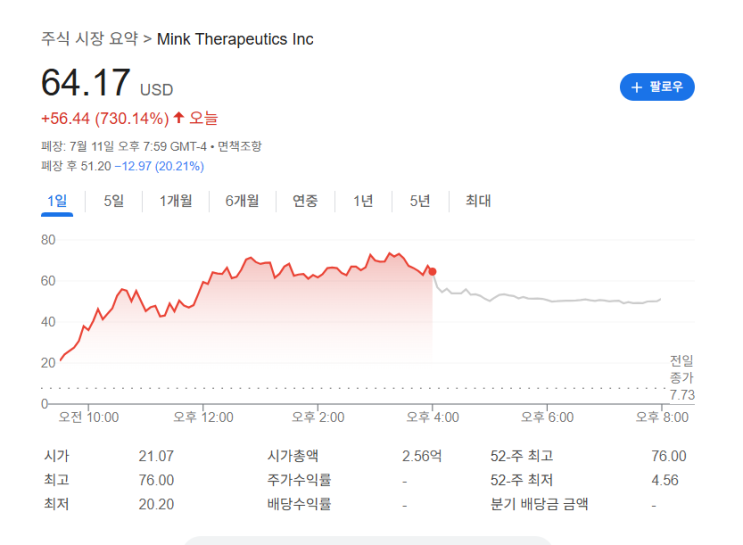
Task: Click the 전일 종가 7.73 label
Action: coord(682,377)
